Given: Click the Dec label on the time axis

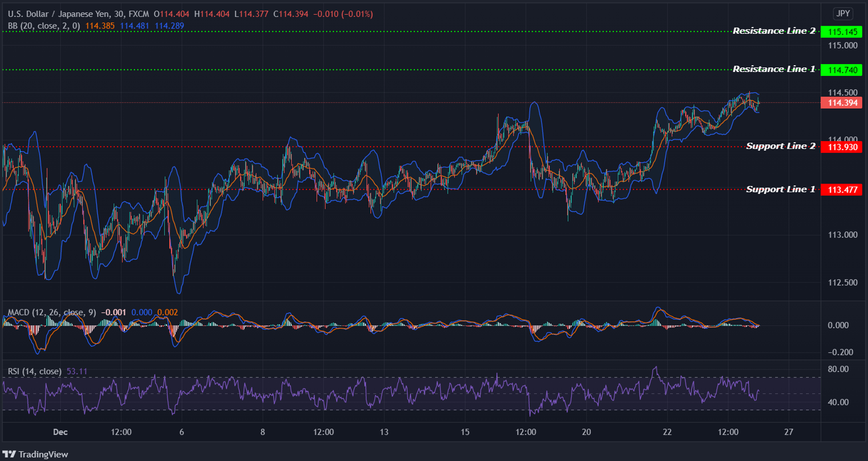Looking at the screenshot, I should point(60,431).
